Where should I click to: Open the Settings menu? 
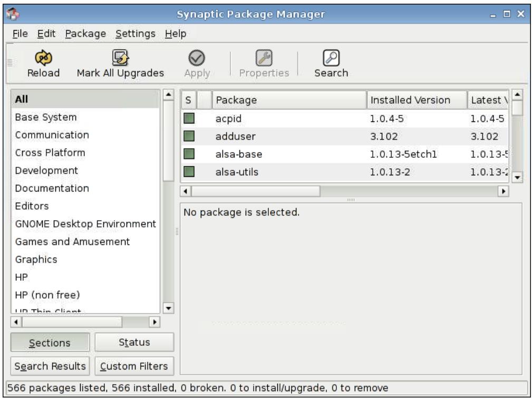pyautogui.click(x=136, y=34)
